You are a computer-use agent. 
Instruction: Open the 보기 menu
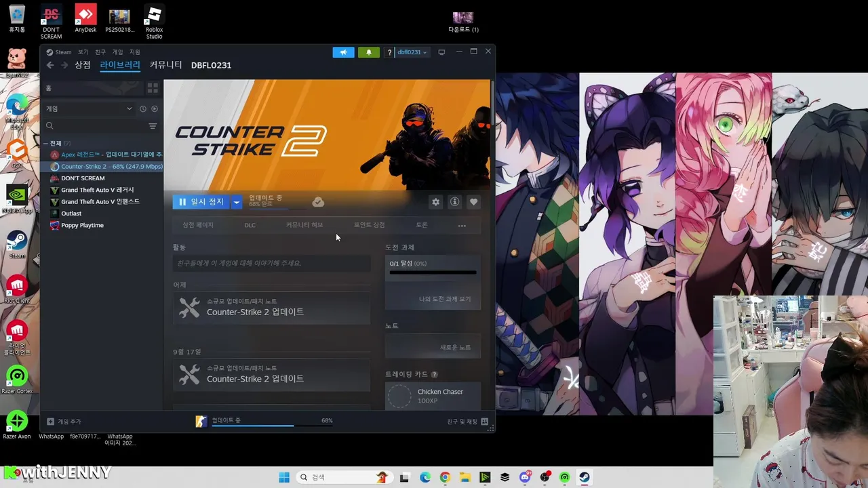tap(83, 52)
